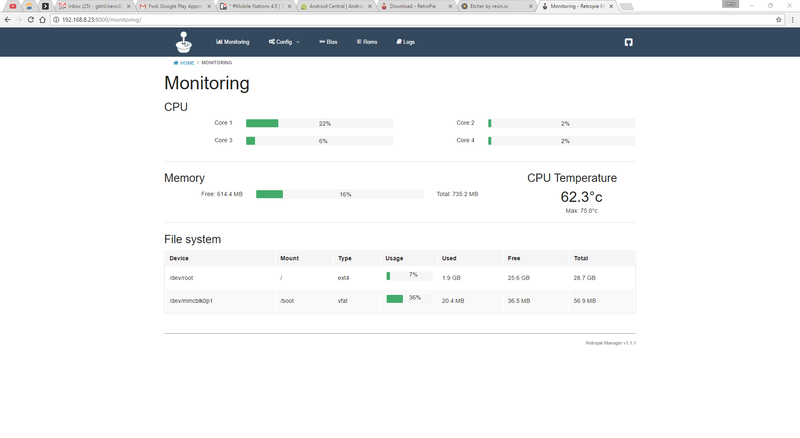The height and width of the screenshot is (438, 800).
Task: Click the Retropie Manager version footer text
Action: (x=611, y=343)
